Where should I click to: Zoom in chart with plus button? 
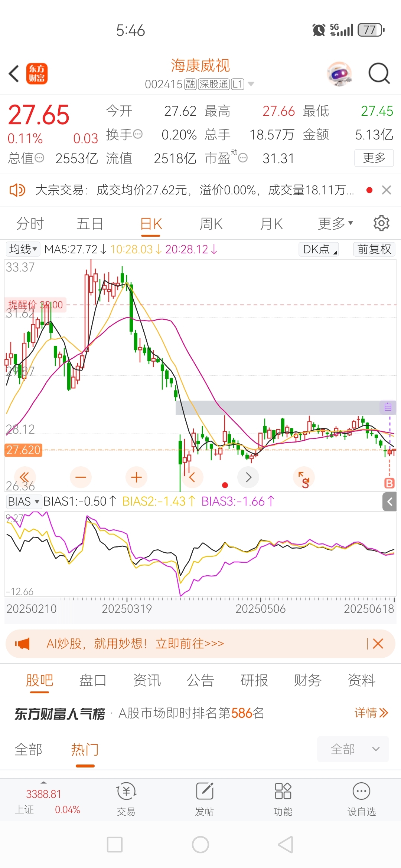[x=136, y=477]
